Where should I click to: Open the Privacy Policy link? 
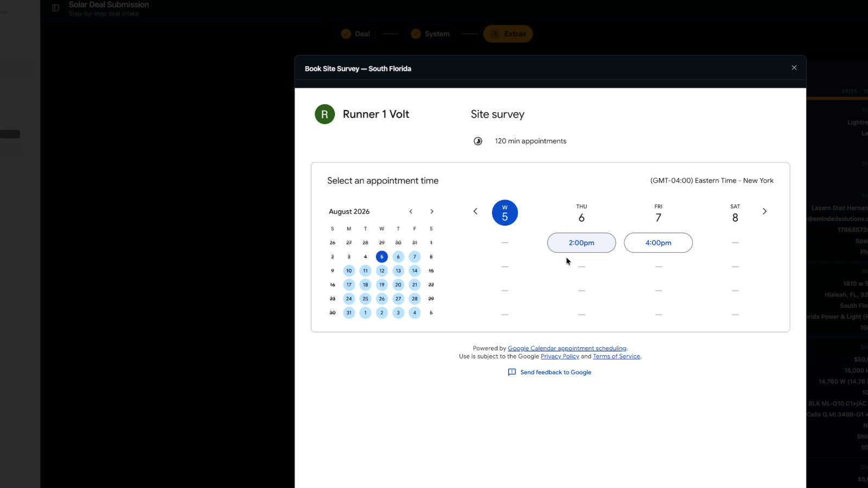[560, 356]
